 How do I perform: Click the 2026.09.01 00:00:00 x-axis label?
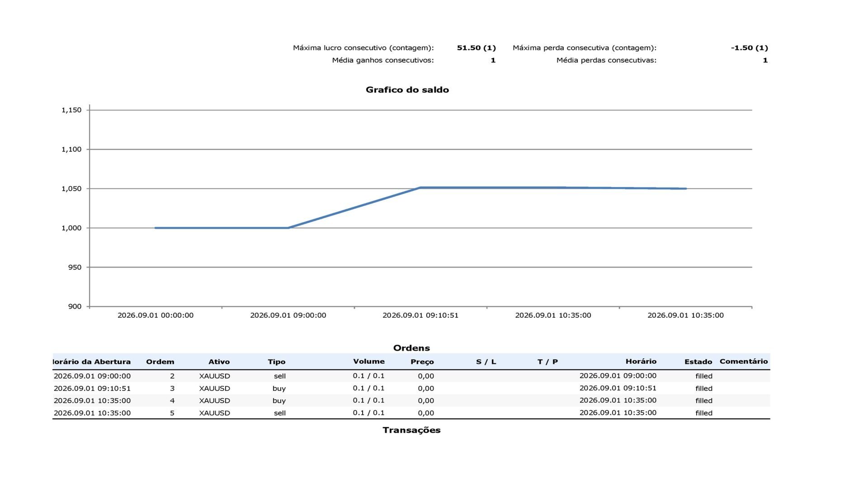tap(156, 315)
